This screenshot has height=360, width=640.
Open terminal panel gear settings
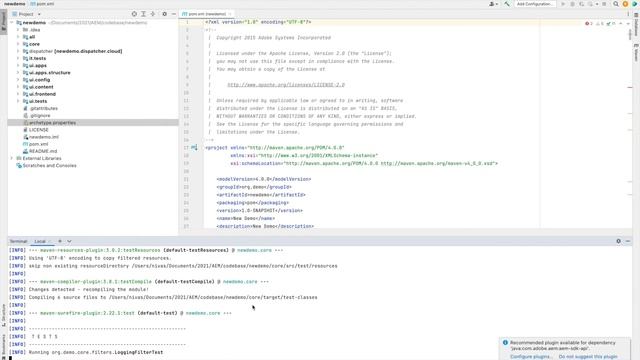[x=618, y=241]
